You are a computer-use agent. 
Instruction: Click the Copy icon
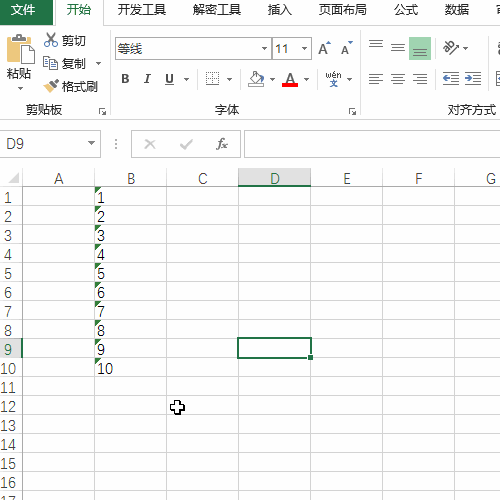tap(51, 63)
